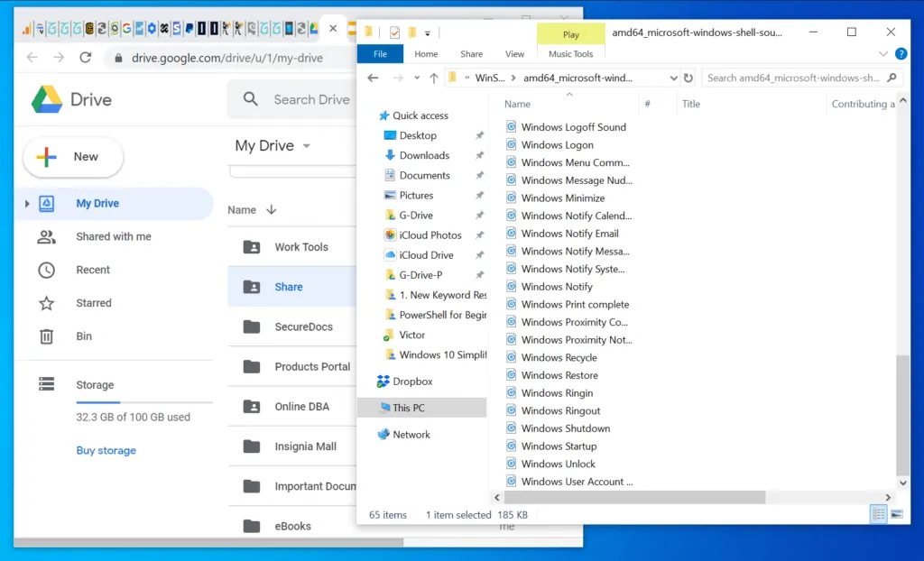Open the Bin in Google Drive
This screenshot has height=561, width=924.
pos(84,336)
